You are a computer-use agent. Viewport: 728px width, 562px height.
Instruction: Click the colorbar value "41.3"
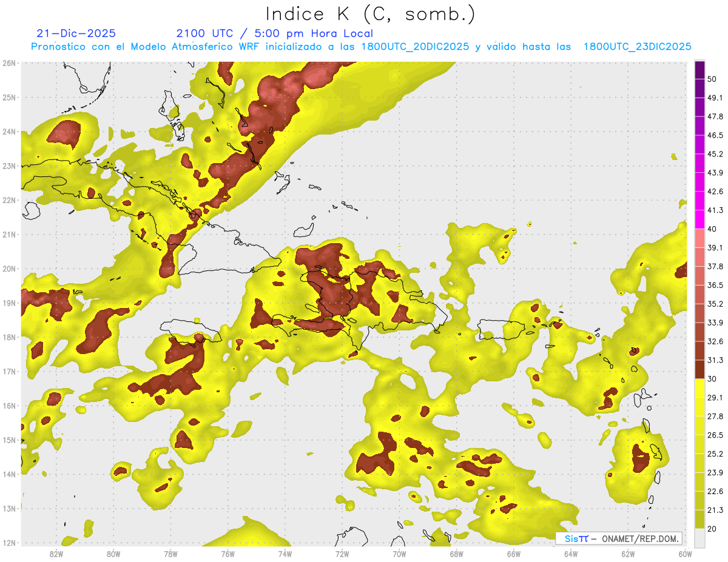(x=715, y=210)
